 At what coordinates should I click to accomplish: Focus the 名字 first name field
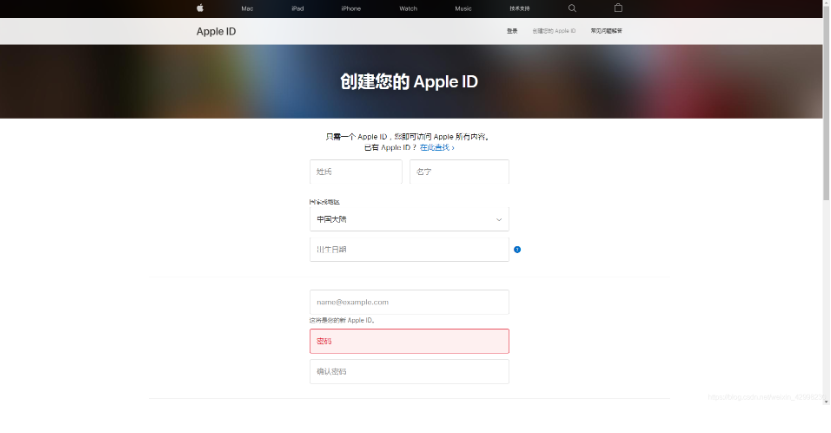[459, 172]
